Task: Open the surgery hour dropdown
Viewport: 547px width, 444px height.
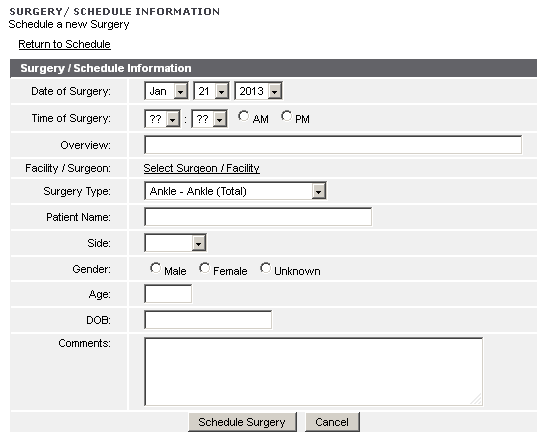Action: pyautogui.click(x=162, y=119)
